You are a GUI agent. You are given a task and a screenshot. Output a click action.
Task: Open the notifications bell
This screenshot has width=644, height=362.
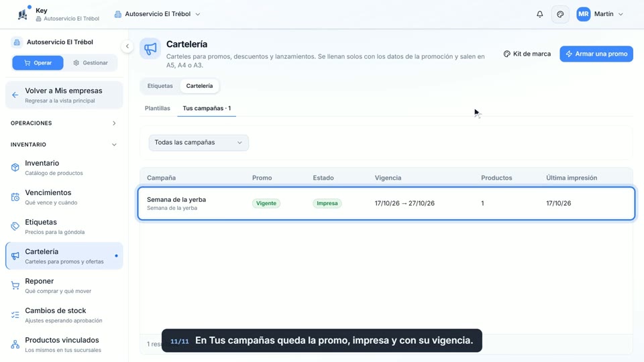pos(539,14)
